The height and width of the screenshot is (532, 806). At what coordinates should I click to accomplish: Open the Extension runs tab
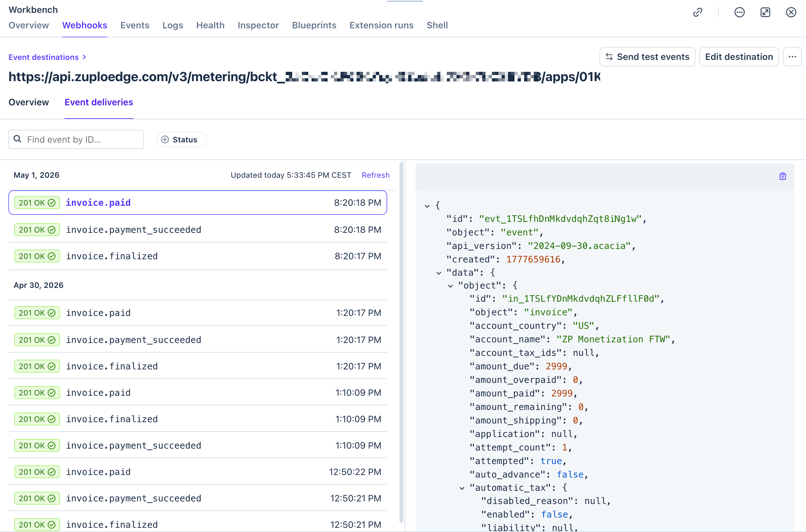(381, 25)
